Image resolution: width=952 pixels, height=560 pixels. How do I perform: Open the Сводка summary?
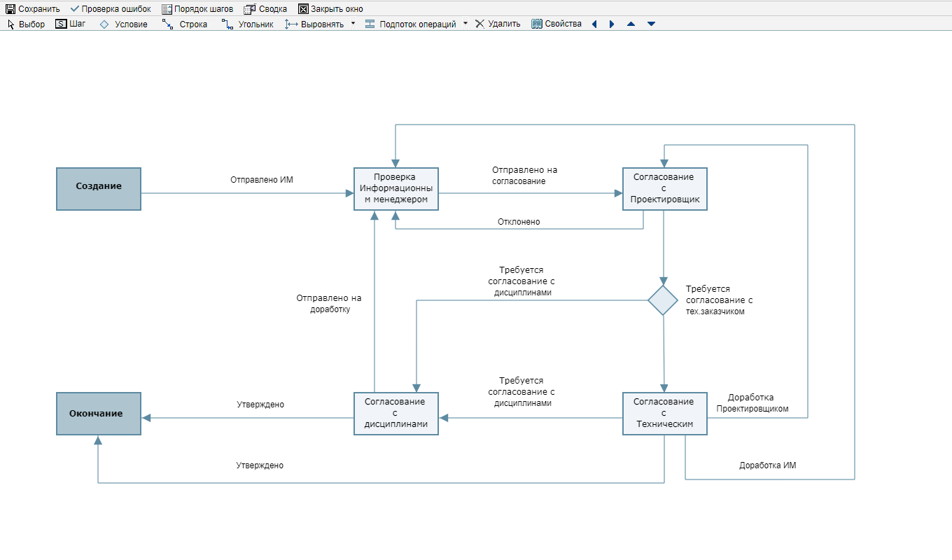(265, 9)
